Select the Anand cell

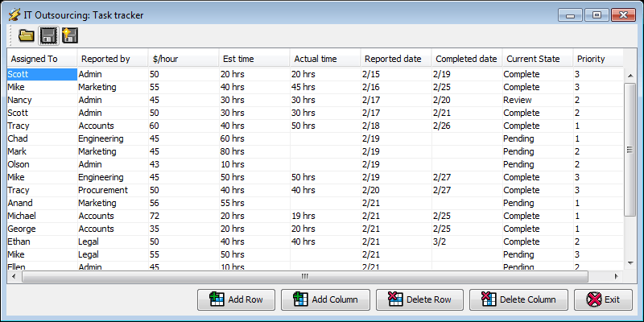point(43,203)
